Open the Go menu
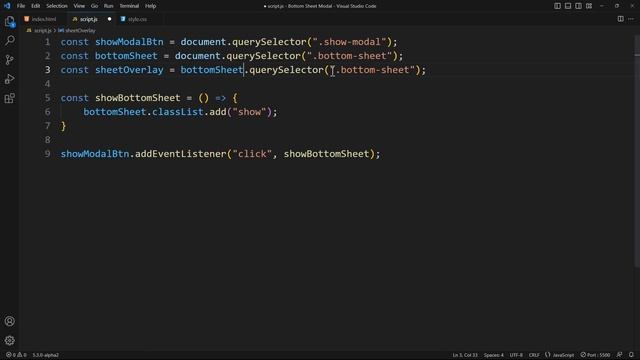Screen dimensions: 640x360 pos(94,6)
